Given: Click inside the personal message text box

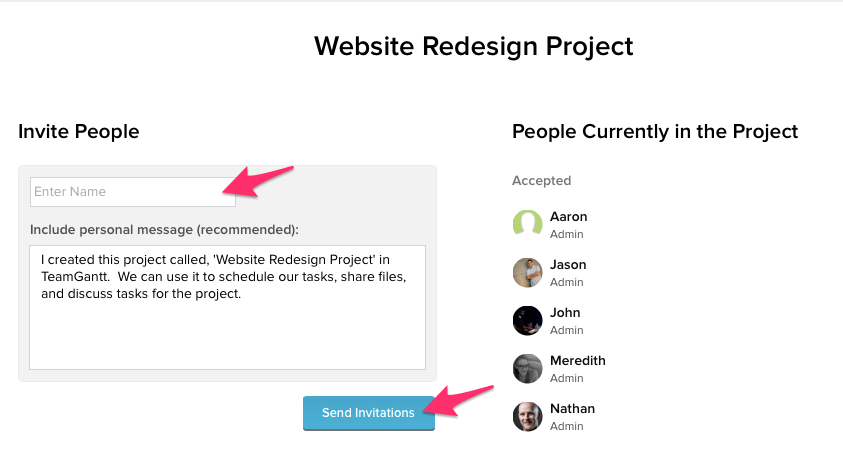Looking at the screenshot, I should [x=227, y=307].
